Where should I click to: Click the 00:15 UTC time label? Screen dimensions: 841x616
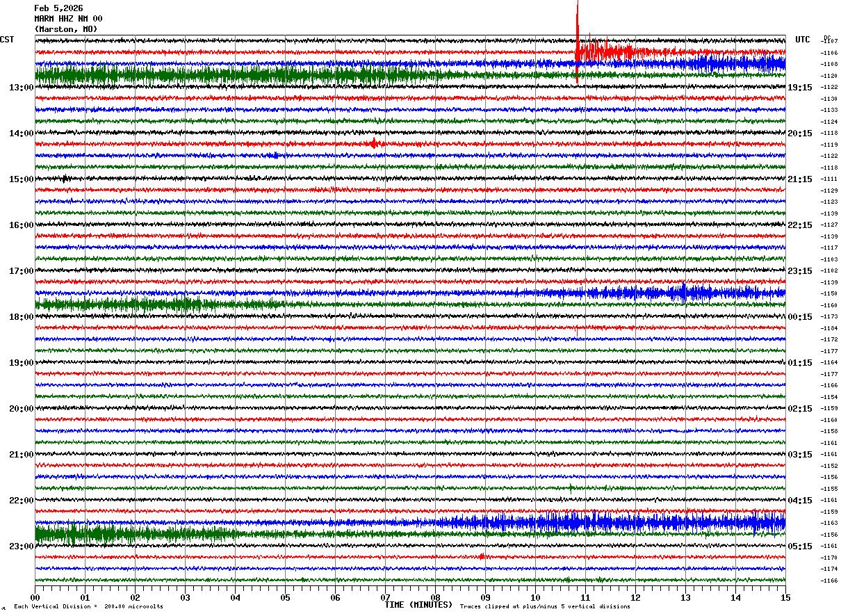800,317
